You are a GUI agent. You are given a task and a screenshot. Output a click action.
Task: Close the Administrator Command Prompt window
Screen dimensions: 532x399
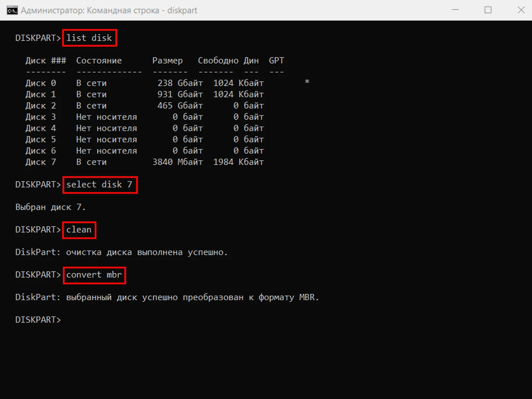tap(521, 10)
